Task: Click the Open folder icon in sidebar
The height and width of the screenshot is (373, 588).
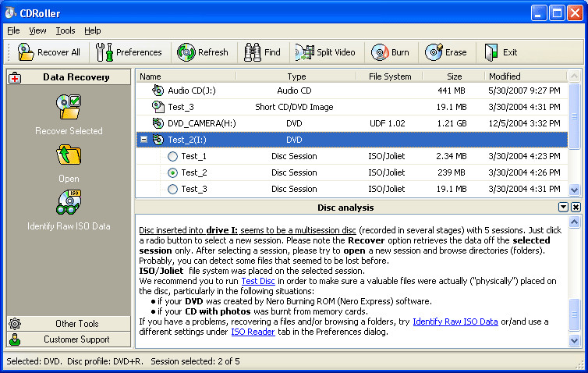Action: pyautogui.click(x=69, y=155)
